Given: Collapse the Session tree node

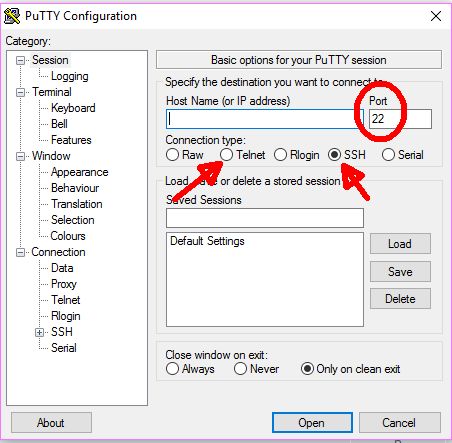Looking at the screenshot, I should click(20, 60).
